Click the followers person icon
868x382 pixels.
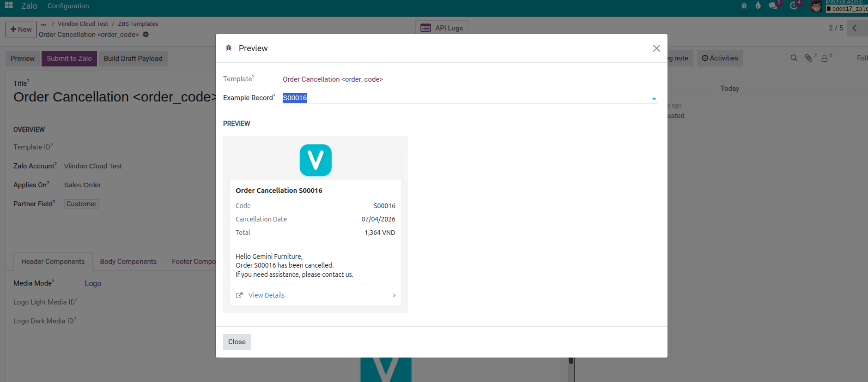(825, 58)
